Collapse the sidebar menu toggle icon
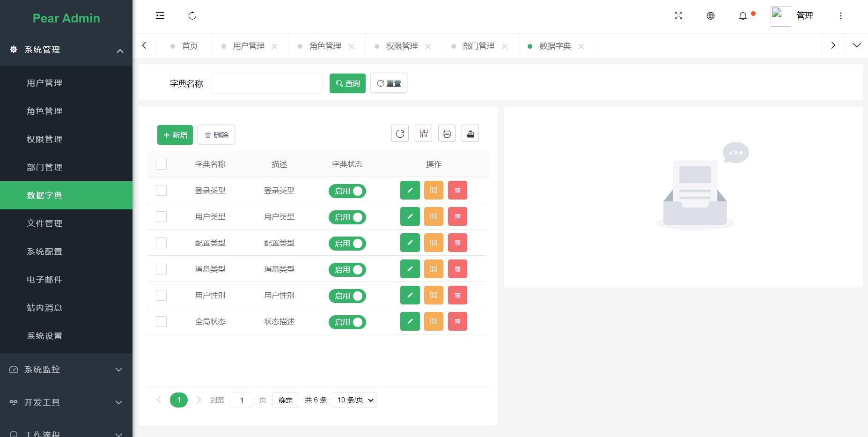 (x=160, y=15)
